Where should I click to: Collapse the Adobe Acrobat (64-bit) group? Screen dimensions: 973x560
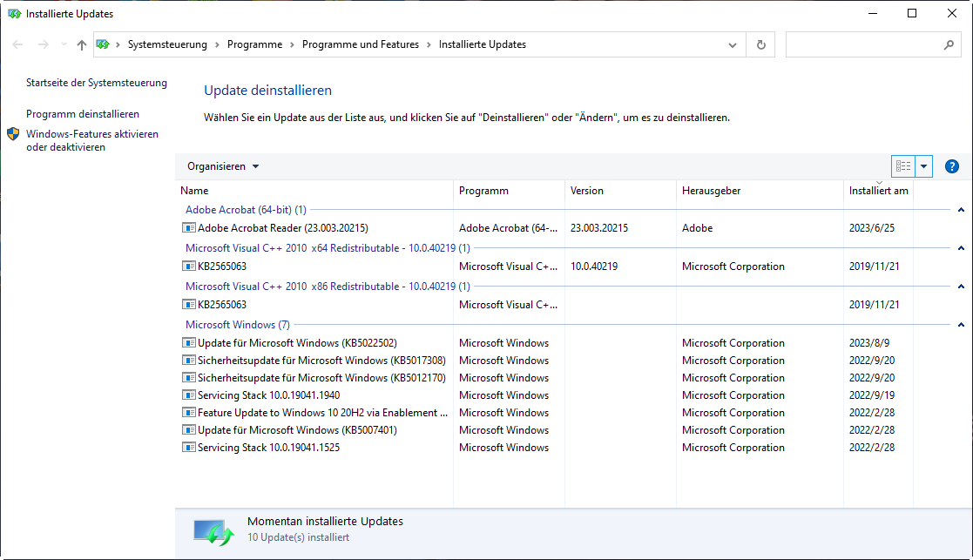[961, 210]
